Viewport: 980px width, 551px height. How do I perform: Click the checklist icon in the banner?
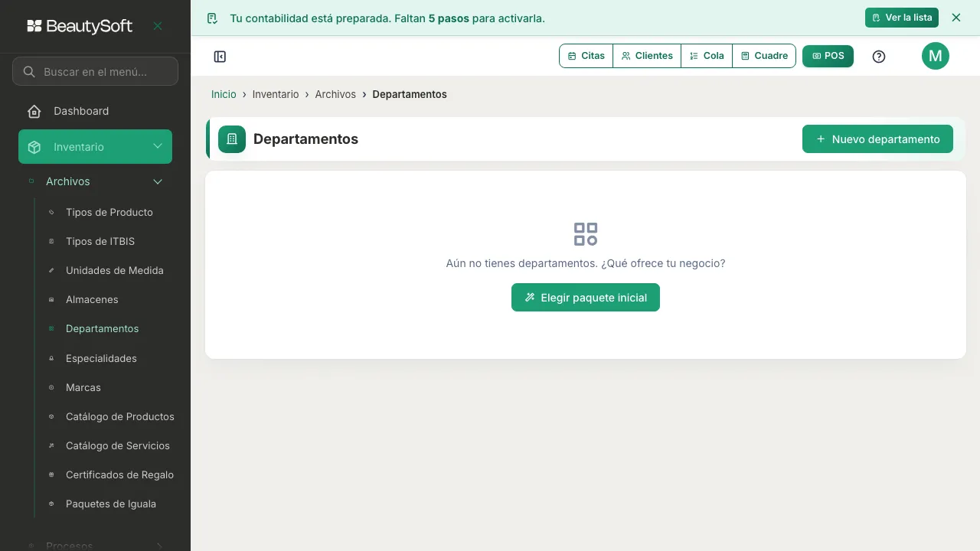point(213,18)
